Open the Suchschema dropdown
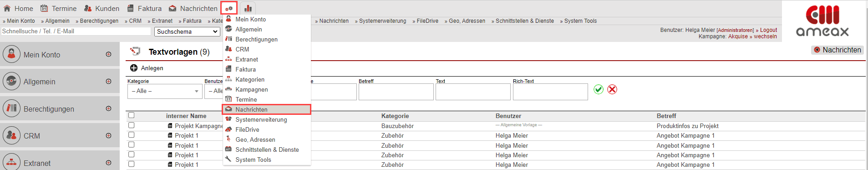The height and width of the screenshot is (170, 868). coord(187,31)
